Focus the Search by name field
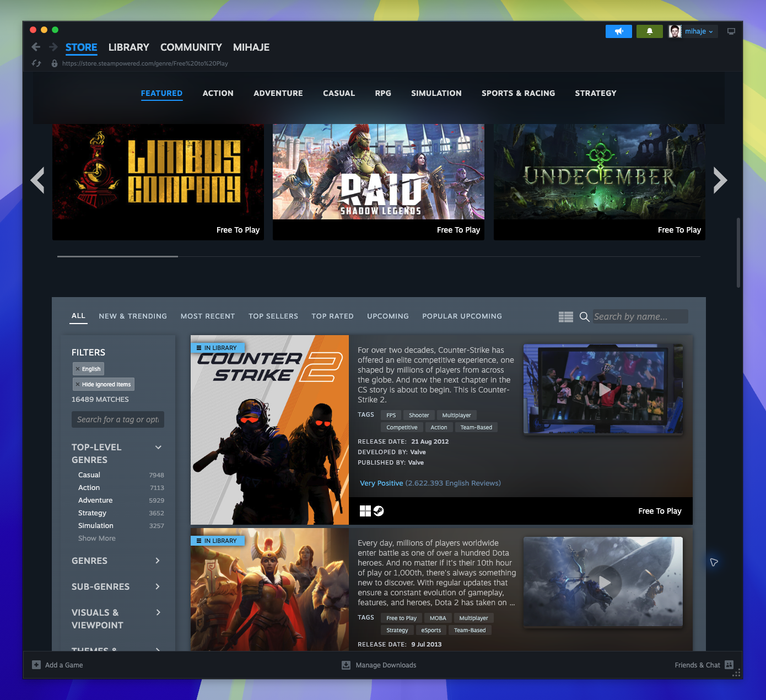 point(640,316)
